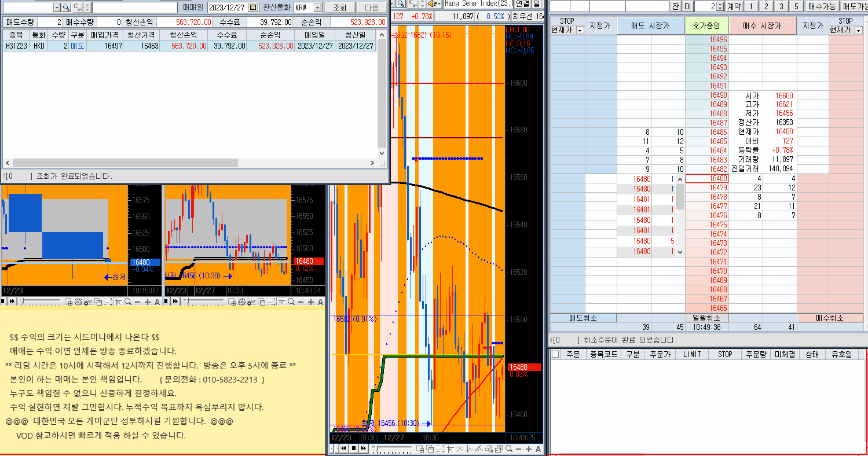Click the 매도 시장가 column header

pyautogui.click(x=650, y=25)
